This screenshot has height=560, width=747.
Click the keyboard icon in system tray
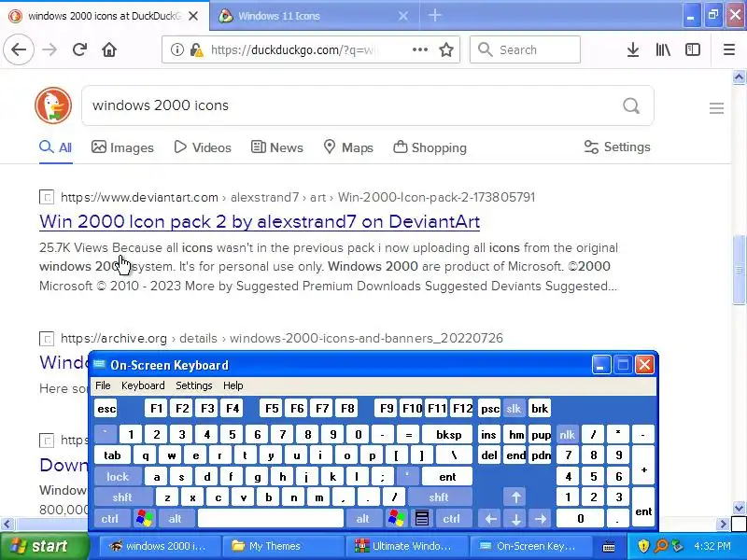[609, 547]
